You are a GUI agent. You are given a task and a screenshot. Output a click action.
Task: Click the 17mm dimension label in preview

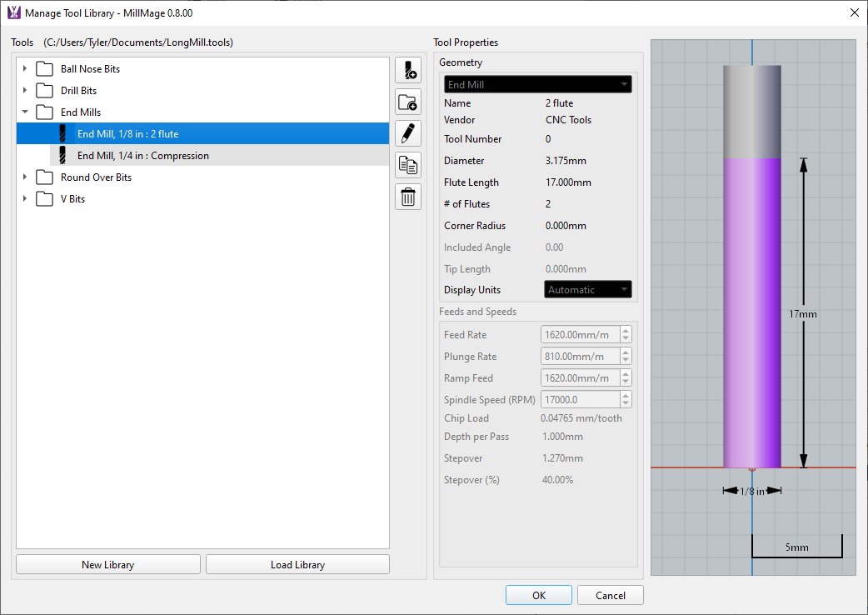pyautogui.click(x=803, y=314)
